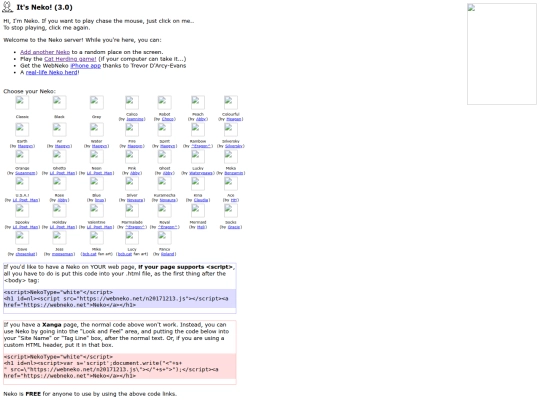The image size is (540, 405).
Task: Choose the Air Neko image
Action: click(x=59, y=130)
